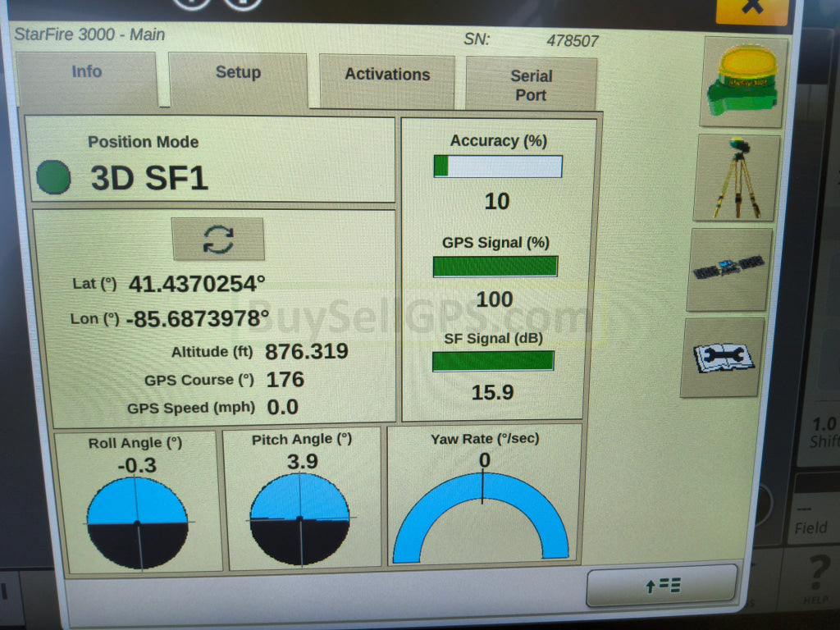This screenshot has height=630, width=840.
Task: Click the GPS Signal percent bar
Action: 495,267
